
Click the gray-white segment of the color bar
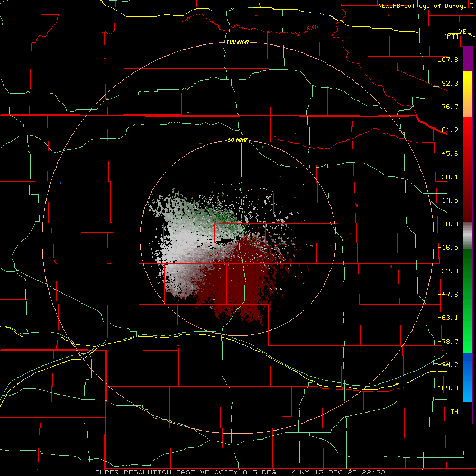pyautogui.click(x=467, y=235)
